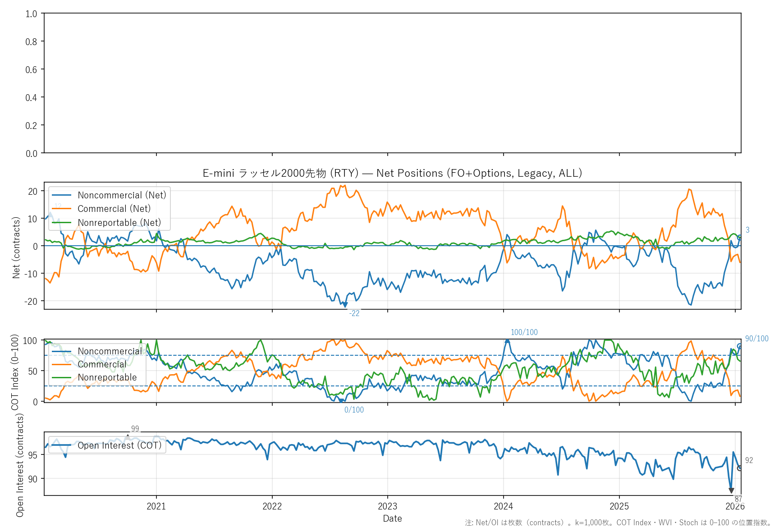
Task: Click the dark triangle marker at the 87 open interest low
Action: point(731,491)
